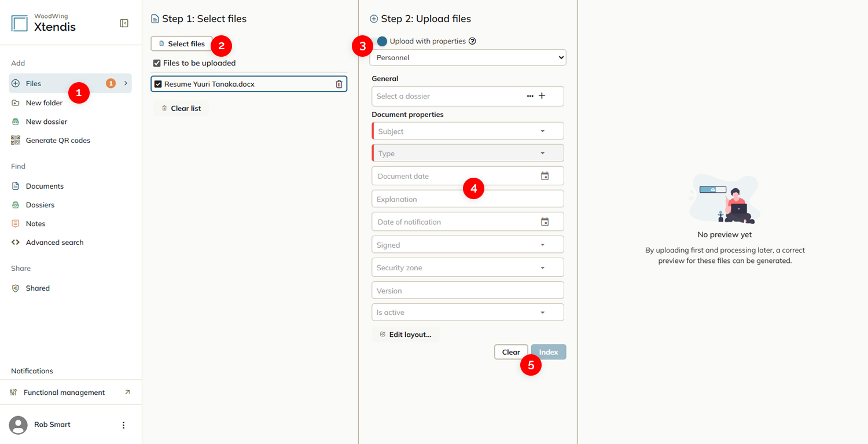Image resolution: width=868 pixels, height=444 pixels.
Task: Collapse the sidebar using the panel icon
Action: (124, 23)
